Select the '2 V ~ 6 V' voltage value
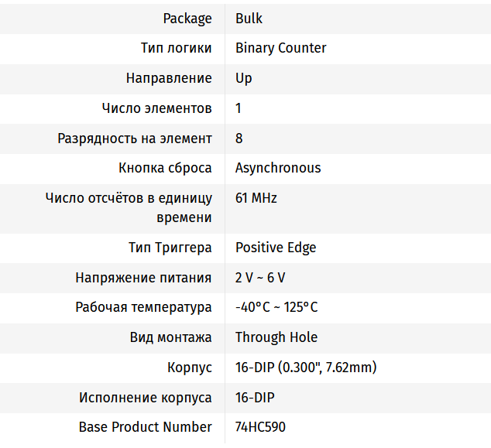The image size is (491, 448). click(x=260, y=278)
